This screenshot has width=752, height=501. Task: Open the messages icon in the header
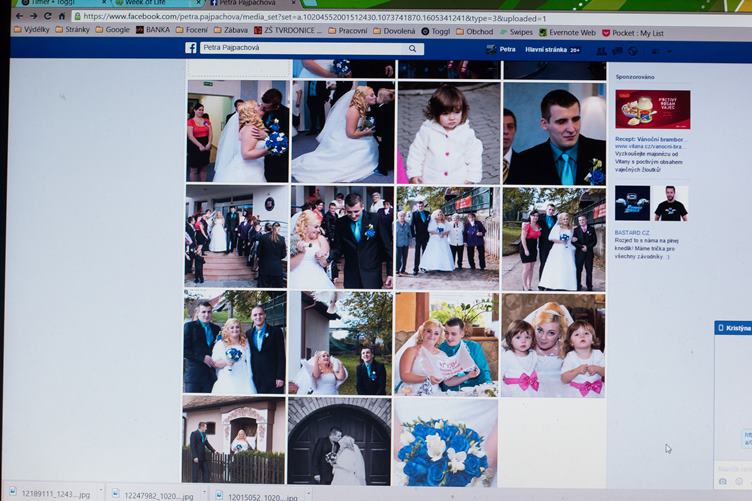click(x=618, y=51)
